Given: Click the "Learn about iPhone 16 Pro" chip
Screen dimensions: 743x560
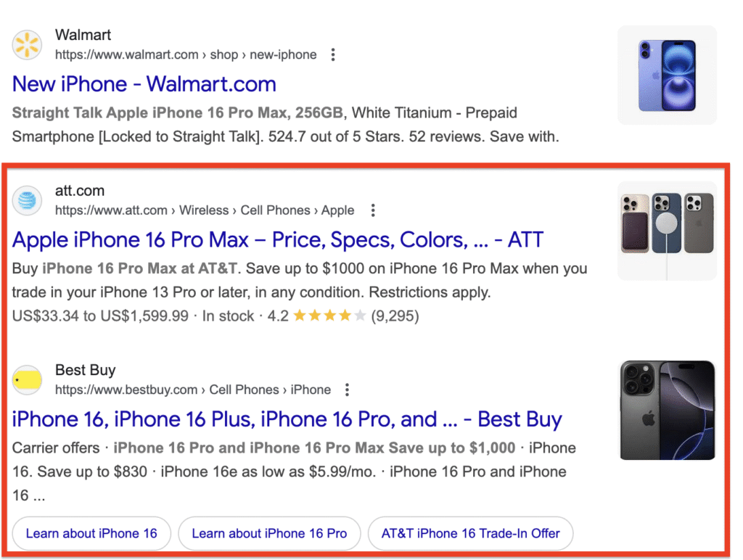Looking at the screenshot, I should click(269, 533).
